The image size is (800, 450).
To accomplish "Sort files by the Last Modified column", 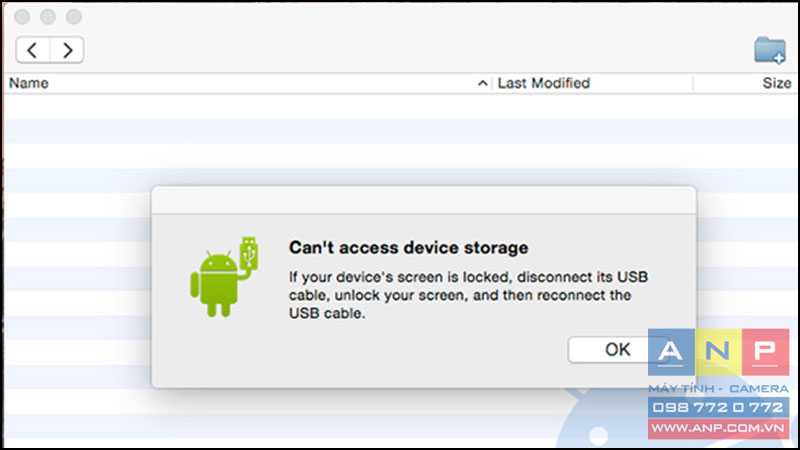I will 544,83.
